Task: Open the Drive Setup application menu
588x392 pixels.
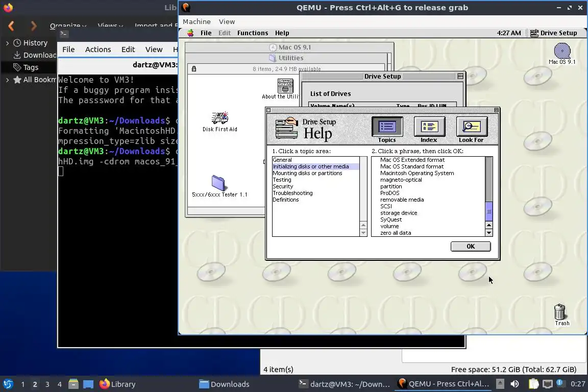Action: [x=553, y=33]
